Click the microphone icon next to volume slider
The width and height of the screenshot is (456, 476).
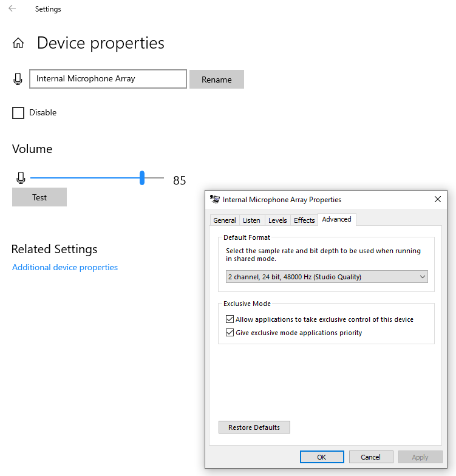pyautogui.click(x=21, y=178)
